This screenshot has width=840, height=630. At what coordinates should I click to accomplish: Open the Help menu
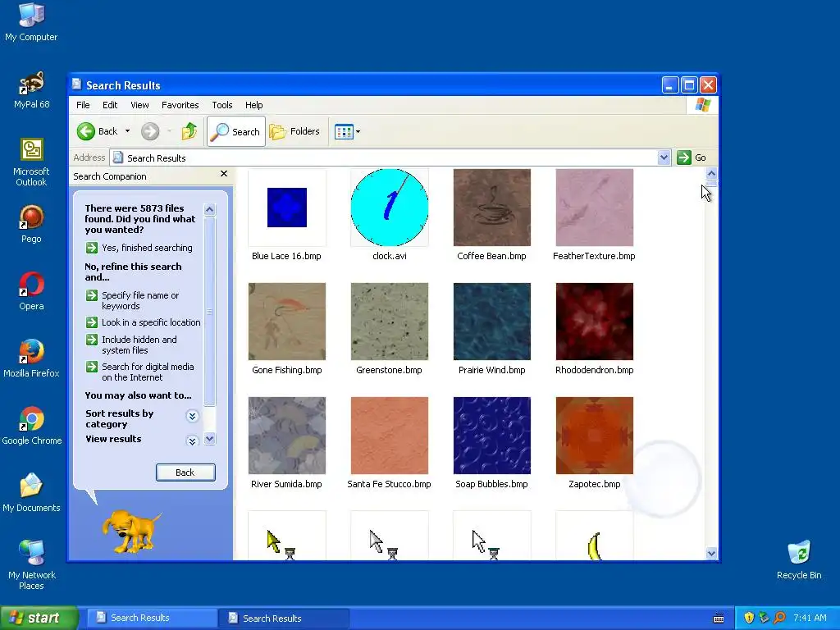(254, 105)
